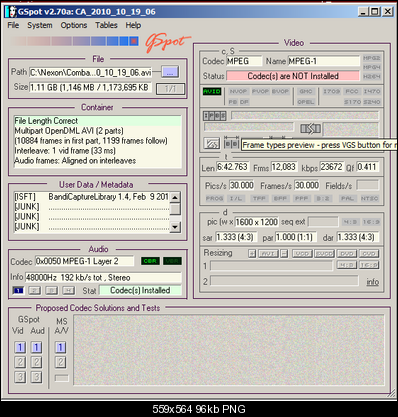Click the video Codec field 'MPEG'

(x=244, y=61)
